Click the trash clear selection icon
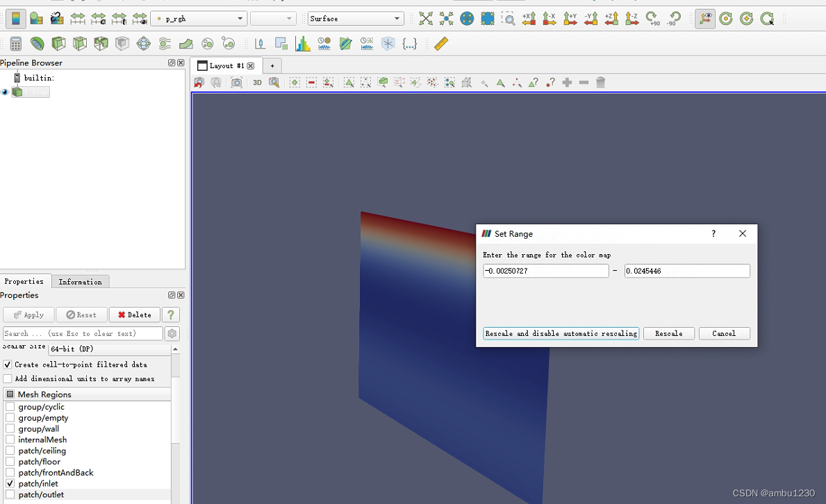The width and height of the screenshot is (826, 504). [600, 83]
